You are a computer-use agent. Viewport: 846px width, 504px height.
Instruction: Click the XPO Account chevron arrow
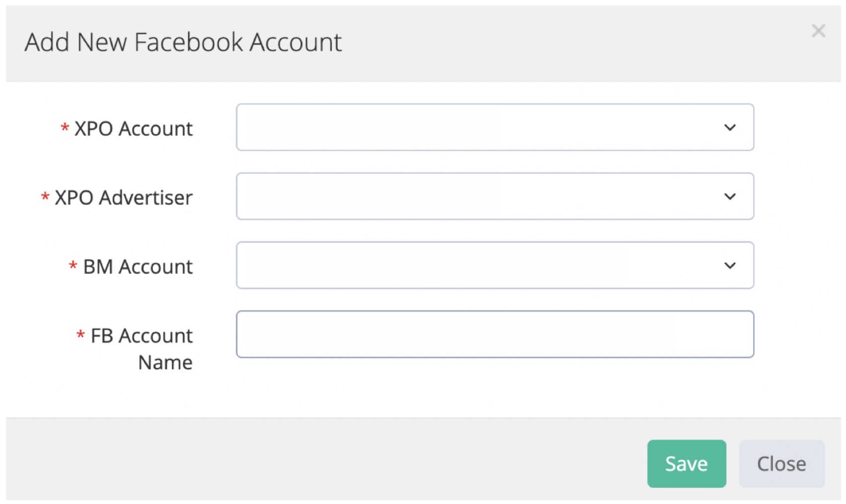click(x=729, y=127)
